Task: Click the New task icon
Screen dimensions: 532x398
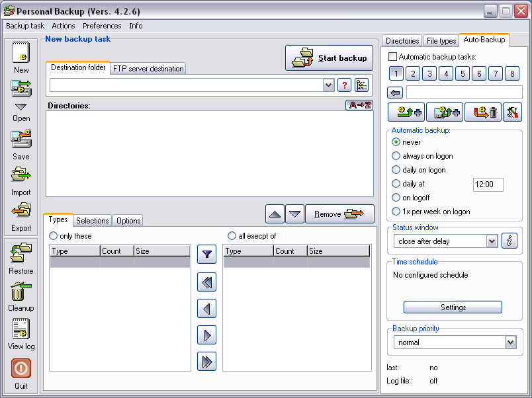Action: pos(21,52)
